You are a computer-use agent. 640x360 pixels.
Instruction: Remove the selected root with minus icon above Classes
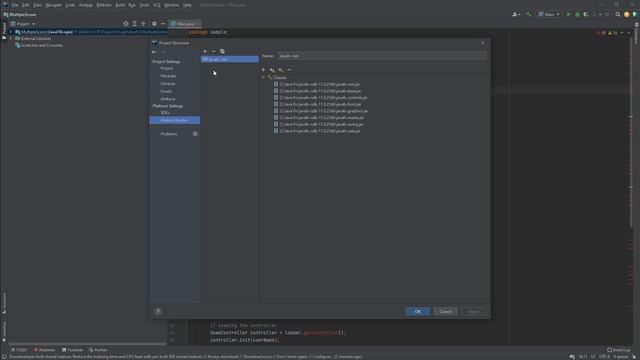point(289,70)
